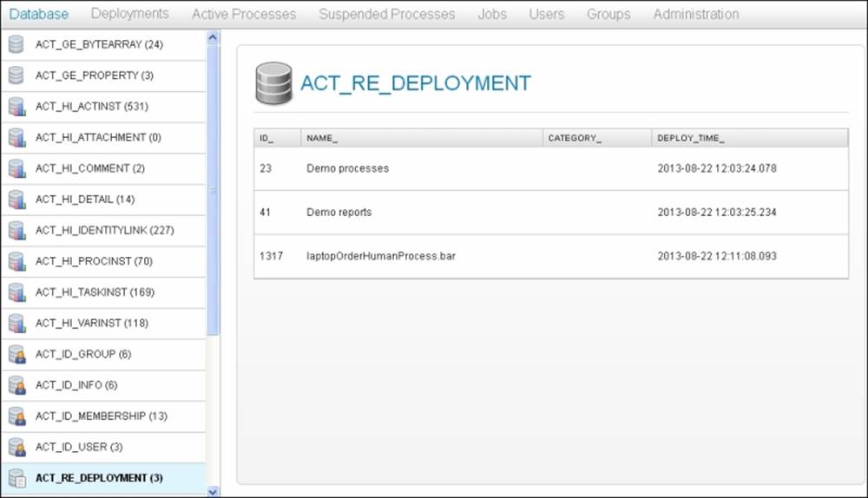
Task: Click the table list scroll up arrow
Action: pyautogui.click(x=213, y=37)
